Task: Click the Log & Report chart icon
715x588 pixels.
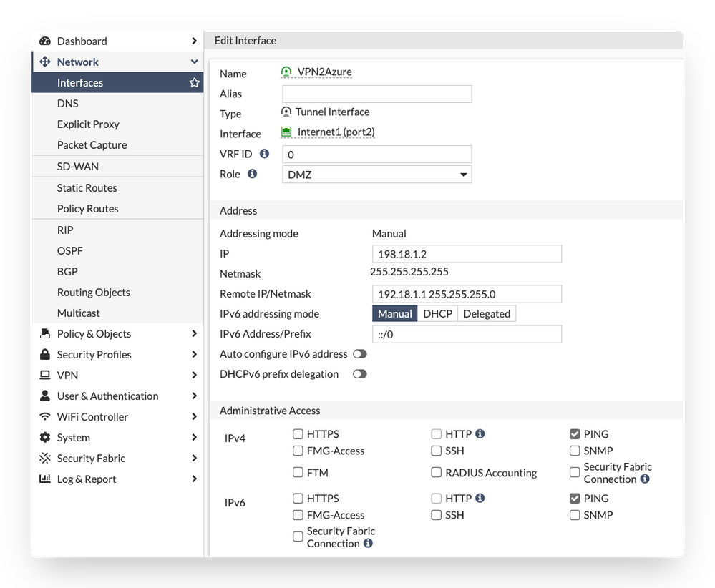Action: point(44,479)
